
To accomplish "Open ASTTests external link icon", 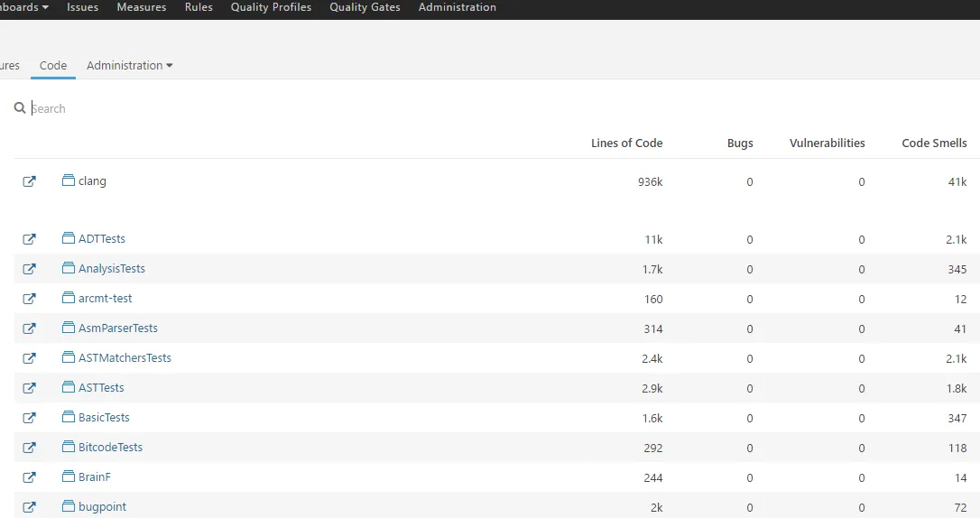I will 30,388.
